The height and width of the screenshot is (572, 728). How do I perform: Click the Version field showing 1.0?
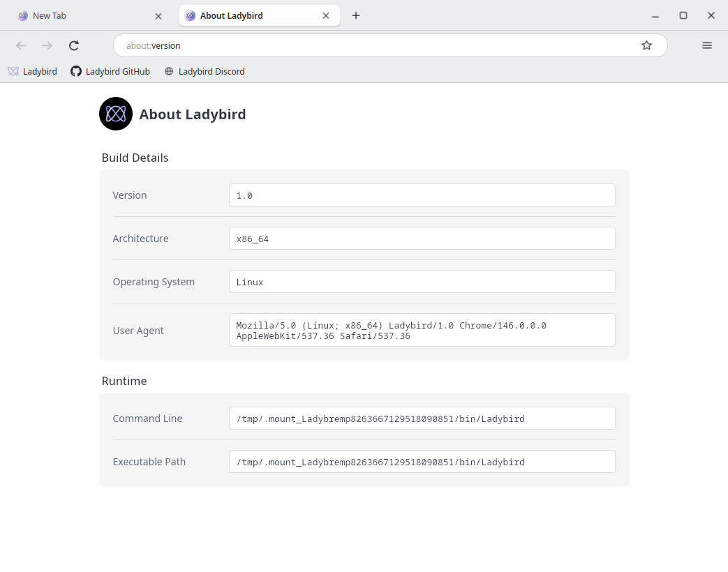422,195
